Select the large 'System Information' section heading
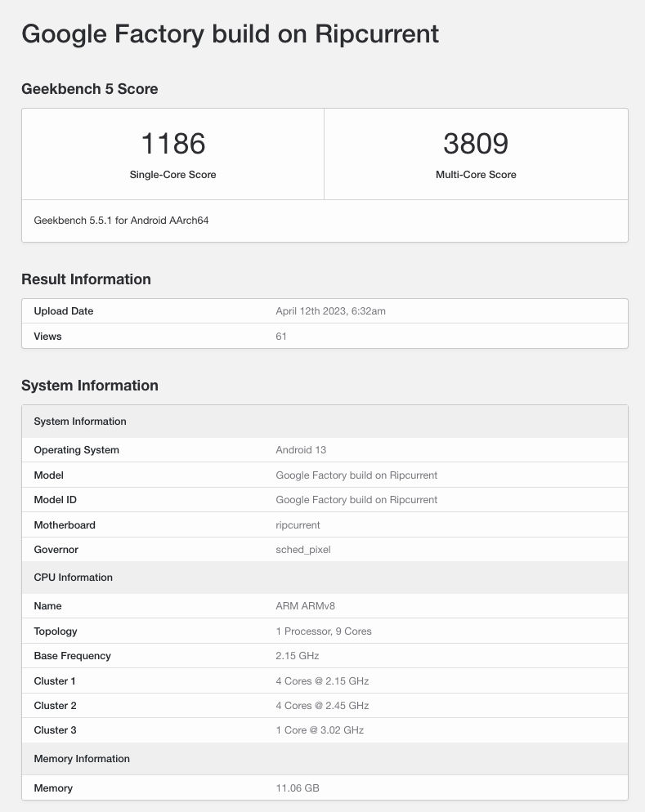 click(90, 386)
